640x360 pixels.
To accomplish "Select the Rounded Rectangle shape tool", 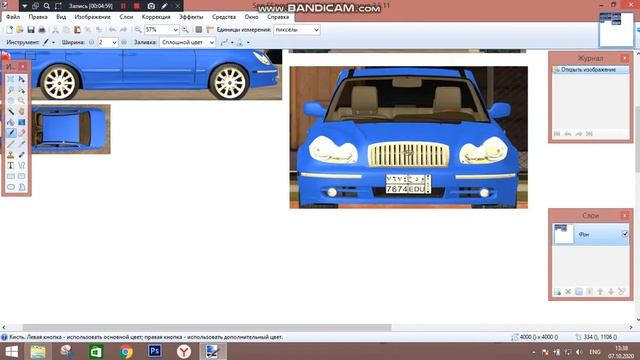I will click(21, 176).
